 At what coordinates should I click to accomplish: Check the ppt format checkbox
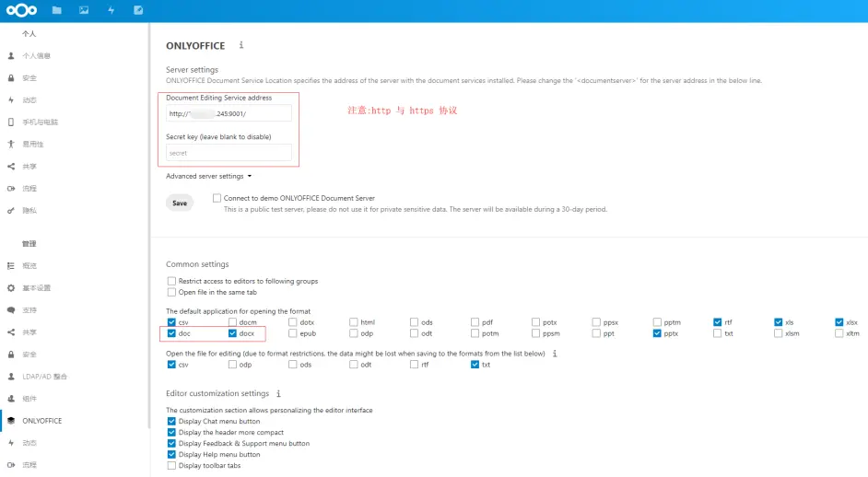tap(595, 333)
